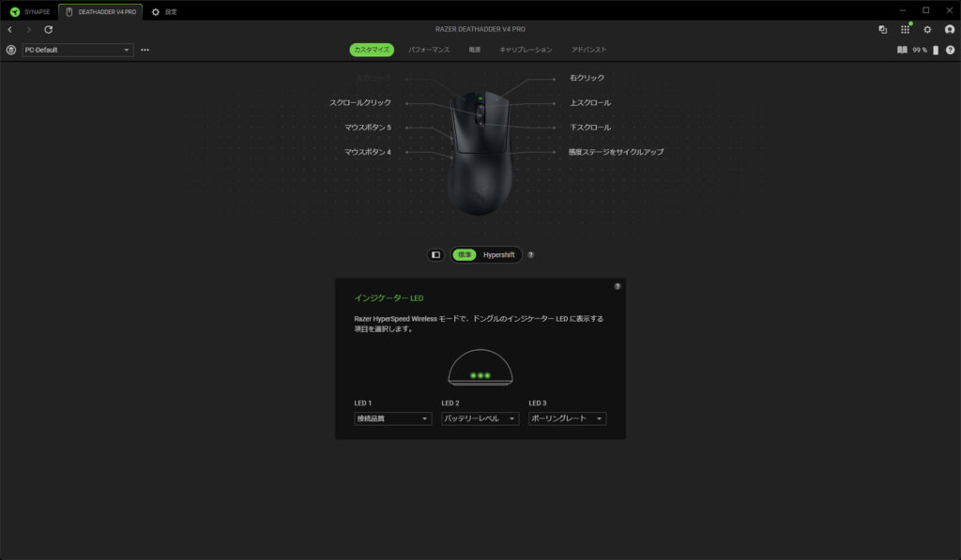Viewport: 961px width, 560px height.
Task: Click the user guide book icon
Action: 902,50
